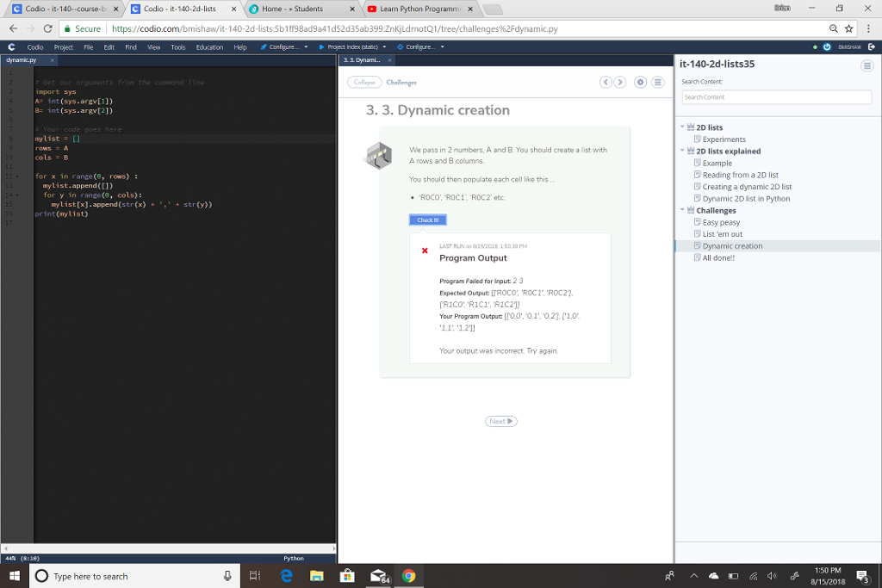The height and width of the screenshot is (588, 882).
Task: Toggle code fold arrow on line 14
Action: coord(17,195)
